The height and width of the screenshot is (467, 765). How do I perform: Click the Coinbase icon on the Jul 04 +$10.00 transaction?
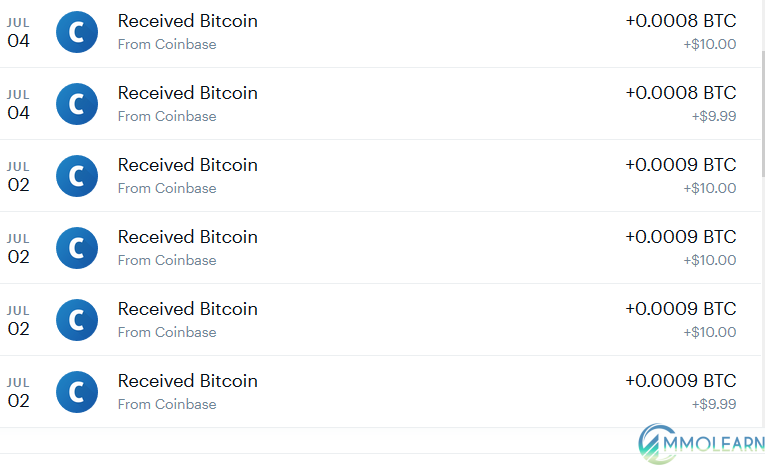coord(77,32)
